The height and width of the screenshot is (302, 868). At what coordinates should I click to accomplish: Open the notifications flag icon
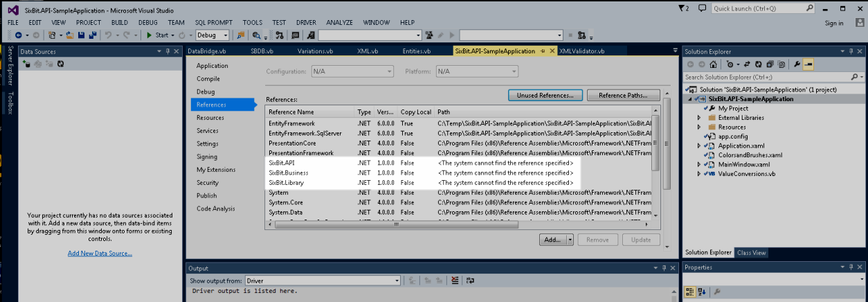tap(682, 8)
